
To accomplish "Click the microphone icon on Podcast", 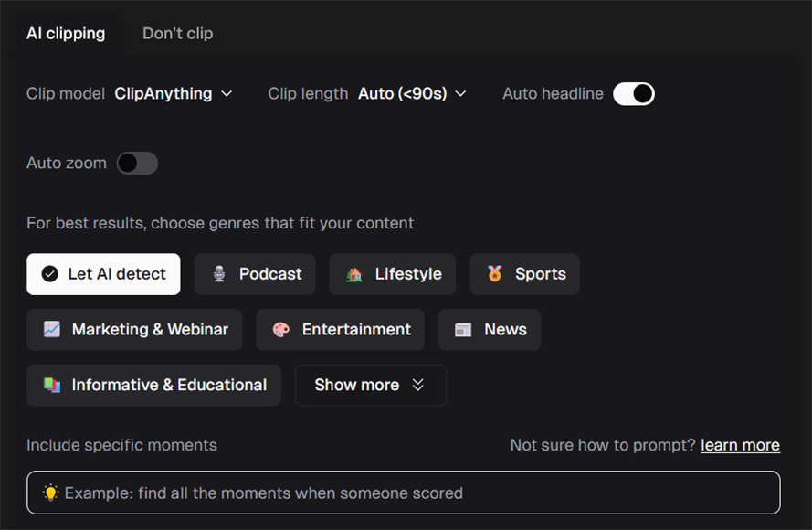I will (219, 274).
